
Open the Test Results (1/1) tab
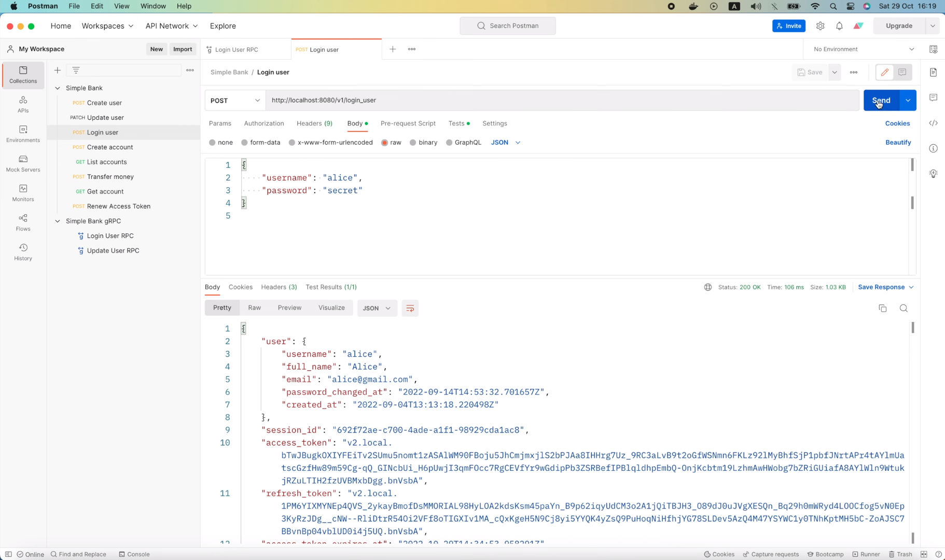tap(331, 287)
